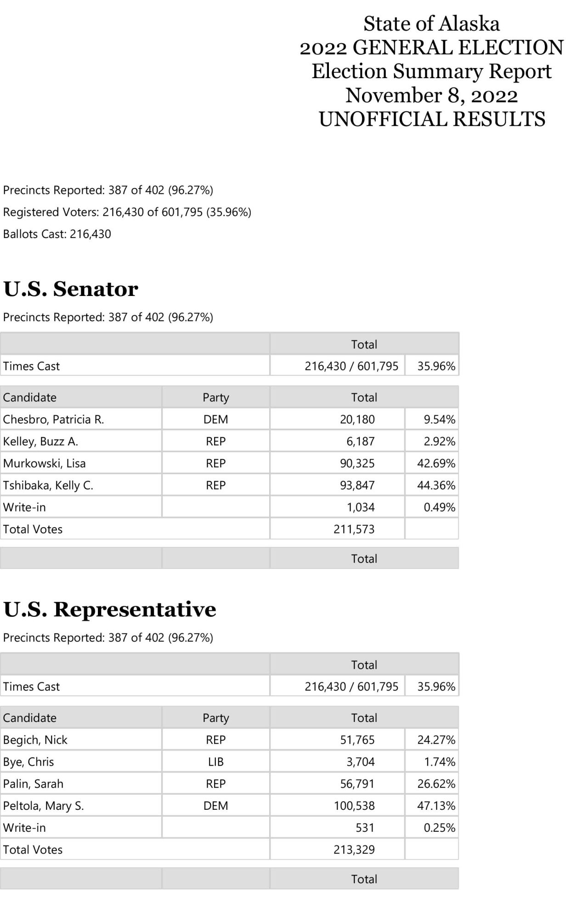Click Tshibaka's 44.36% percentage cell

436,485
